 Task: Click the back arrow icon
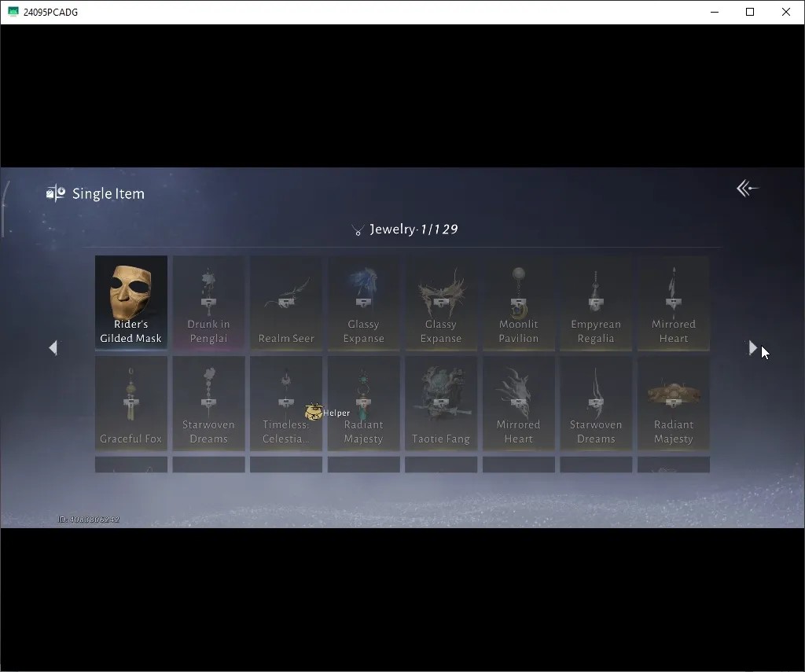(x=747, y=189)
